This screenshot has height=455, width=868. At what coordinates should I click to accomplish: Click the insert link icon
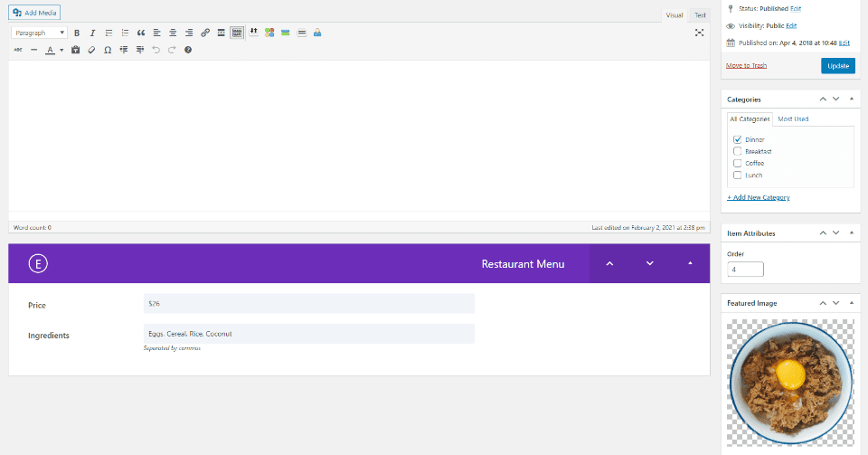[x=205, y=33]
